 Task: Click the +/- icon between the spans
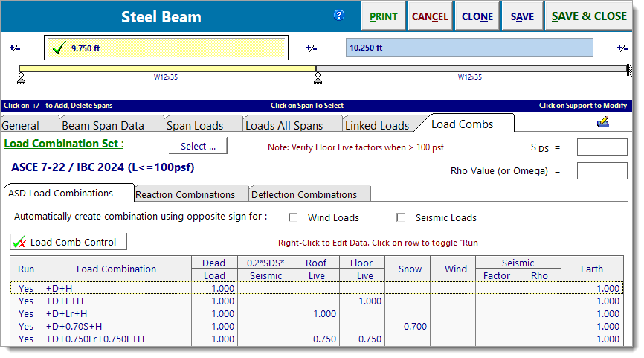pos(312,48)
